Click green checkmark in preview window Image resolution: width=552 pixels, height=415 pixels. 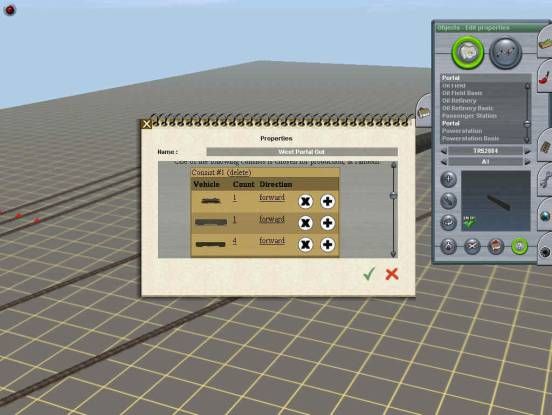(x=469, y=222)
